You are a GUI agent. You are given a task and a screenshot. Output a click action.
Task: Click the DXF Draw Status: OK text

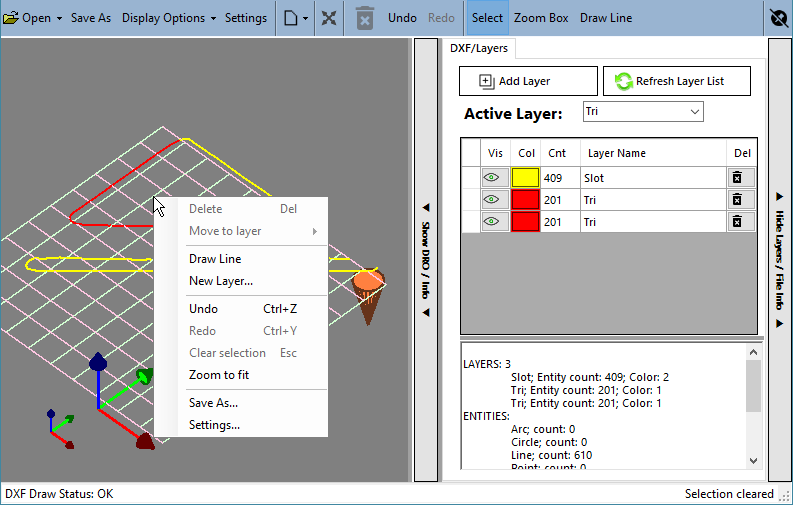click(x=59, y=494)
